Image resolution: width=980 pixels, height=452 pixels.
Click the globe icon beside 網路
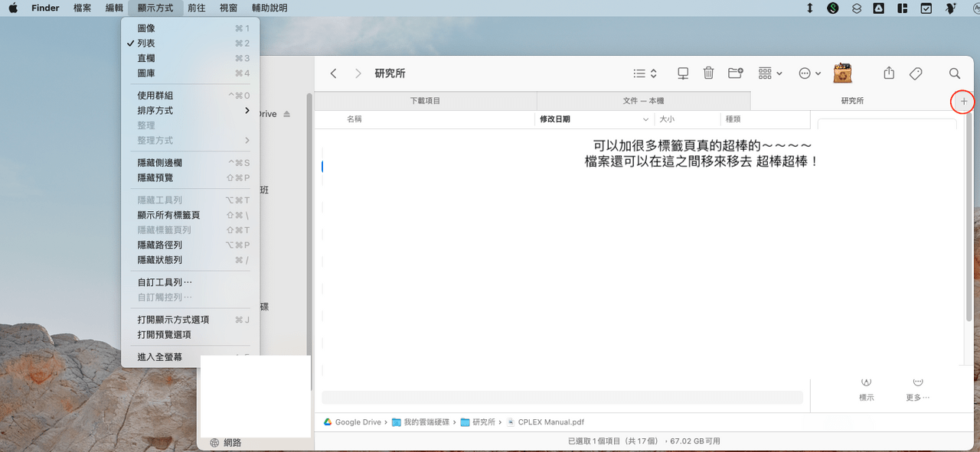click(214, 443)
